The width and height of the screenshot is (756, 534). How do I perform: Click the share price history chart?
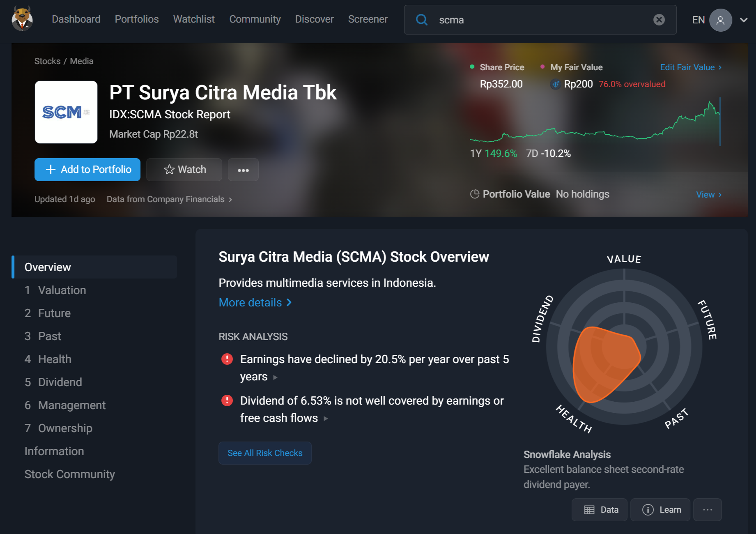(x=595, y=122)
